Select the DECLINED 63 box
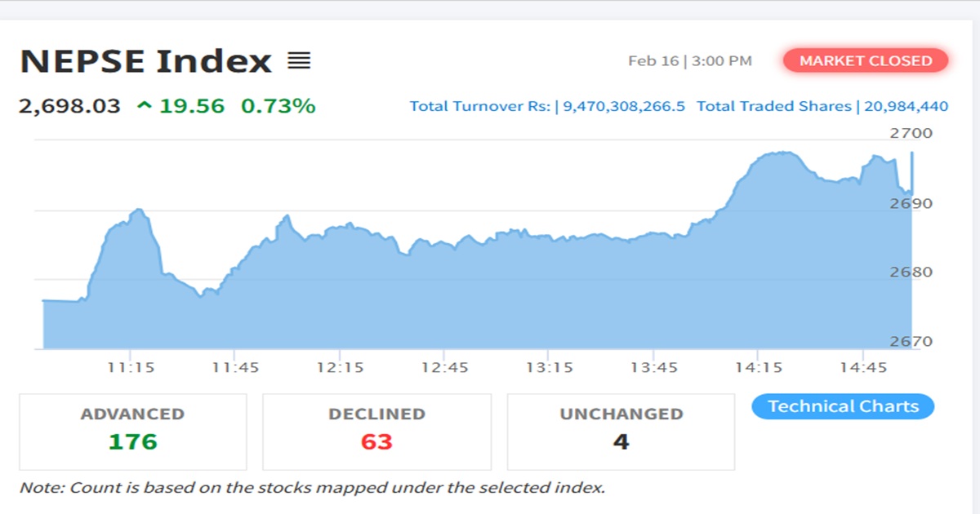The image size is (980, 514). point(376,432)
